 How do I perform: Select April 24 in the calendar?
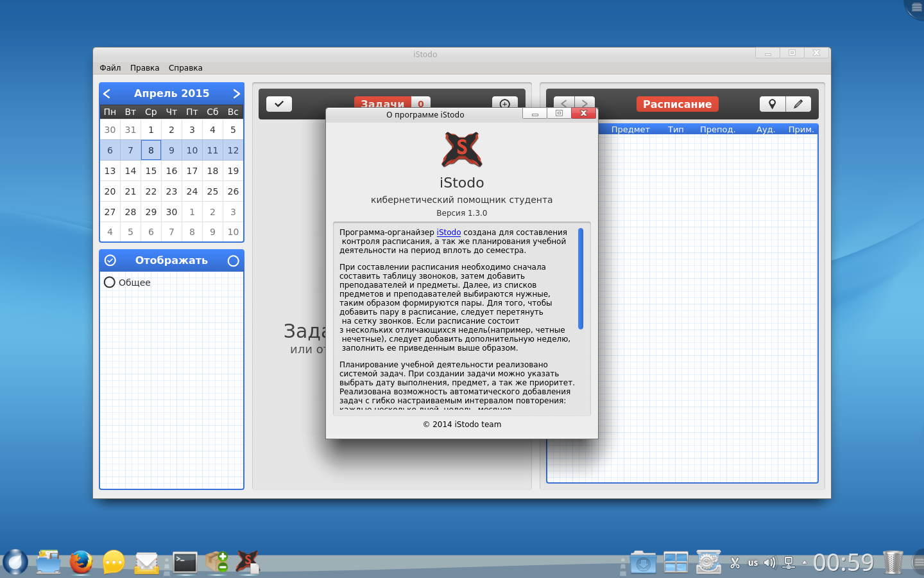192,191
